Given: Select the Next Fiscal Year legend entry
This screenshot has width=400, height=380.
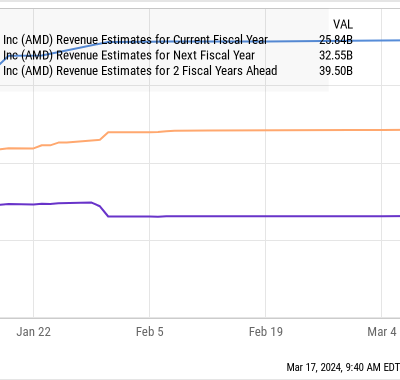Looking at the screenshot, I should tap(129, 55).
